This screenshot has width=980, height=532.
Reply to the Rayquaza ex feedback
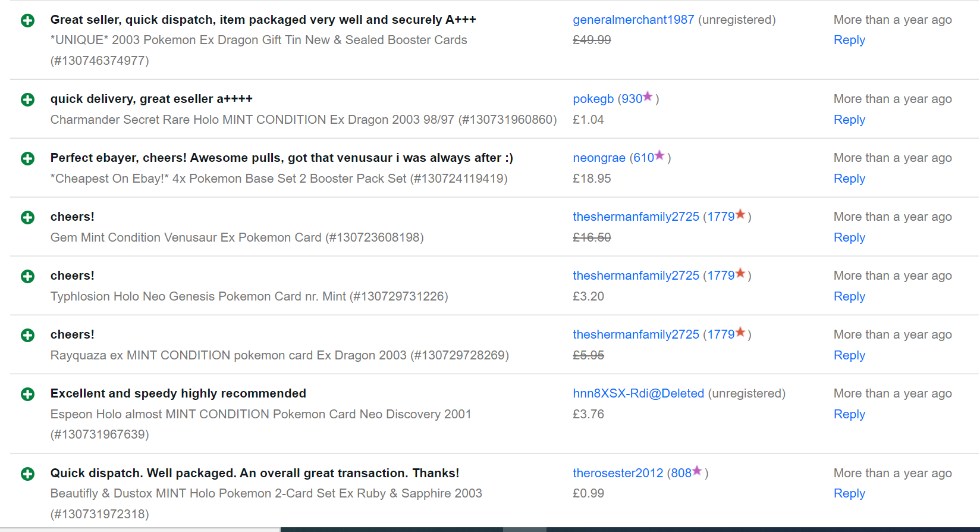(x=849, y=355)
